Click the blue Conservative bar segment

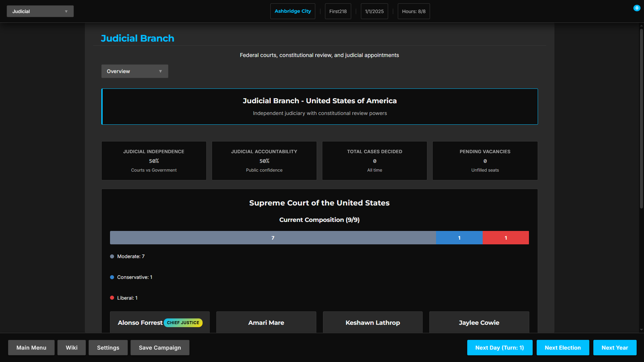[459, 238]
